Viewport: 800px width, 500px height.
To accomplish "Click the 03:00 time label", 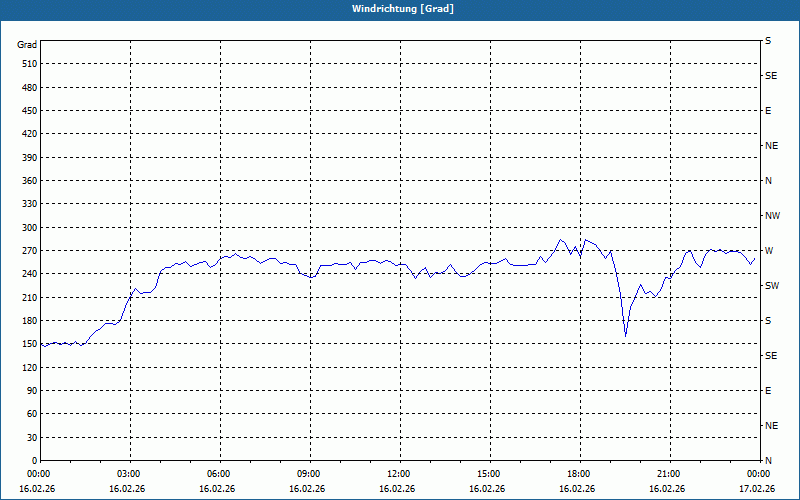I will point(130,473).
